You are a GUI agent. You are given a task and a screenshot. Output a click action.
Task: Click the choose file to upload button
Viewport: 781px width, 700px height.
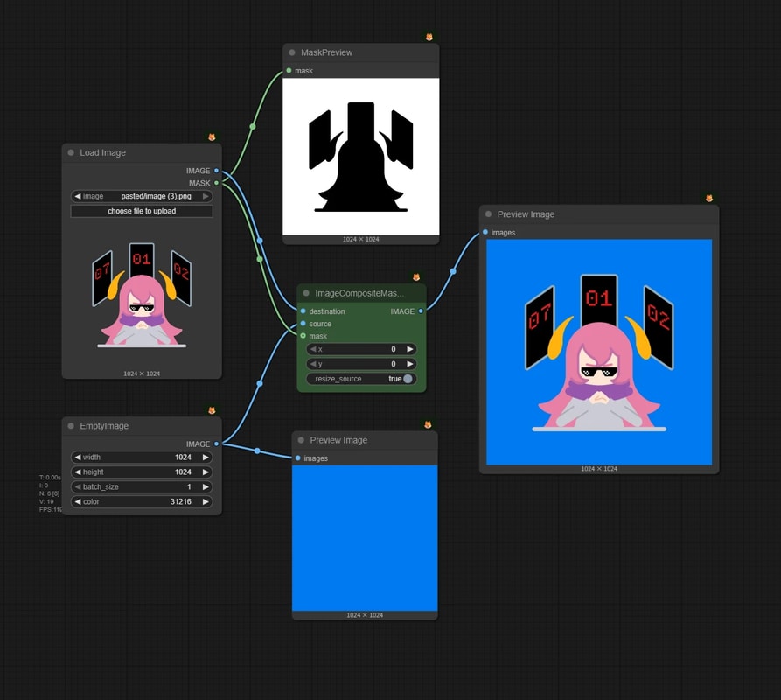tap(142, 211)
